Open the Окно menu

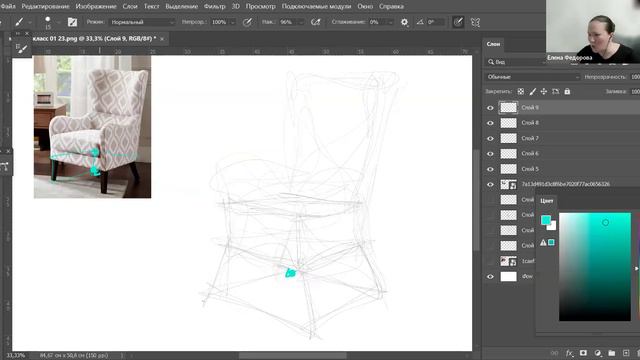pyautogui.click(x=365, y=7)
